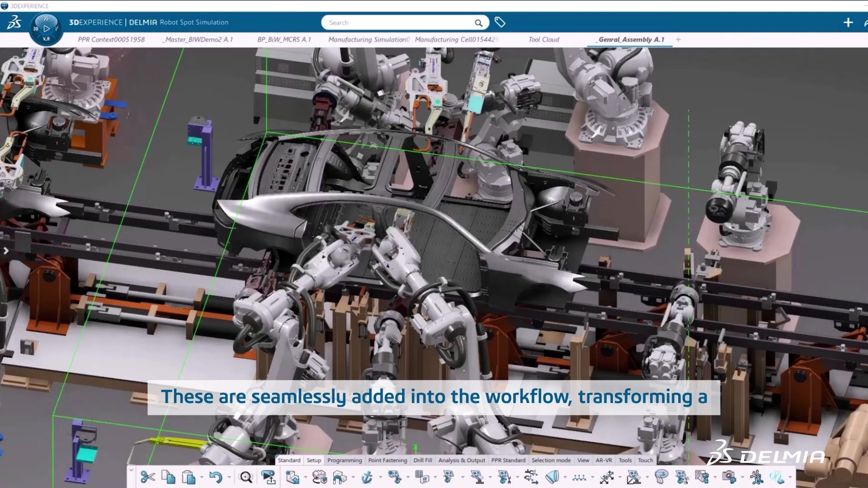Image resolution: width=868 pixels, height=488 pixels.
Task: Open dropdown arrow next to Paste icon
Action: point(202,478)
